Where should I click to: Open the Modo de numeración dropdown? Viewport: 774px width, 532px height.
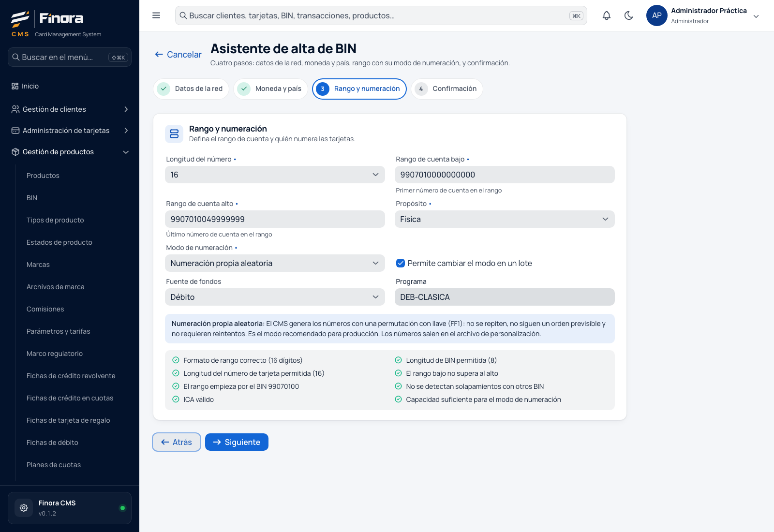[x=275, y=263]
